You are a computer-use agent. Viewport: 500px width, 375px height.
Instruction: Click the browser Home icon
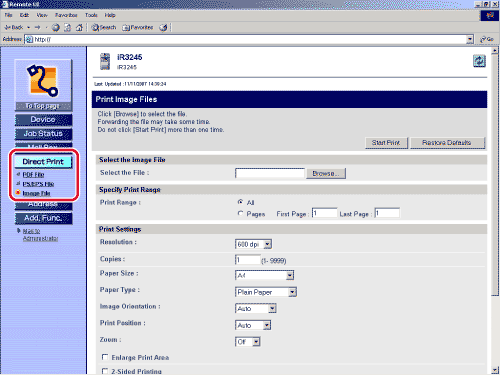click(x=79, y=27)
